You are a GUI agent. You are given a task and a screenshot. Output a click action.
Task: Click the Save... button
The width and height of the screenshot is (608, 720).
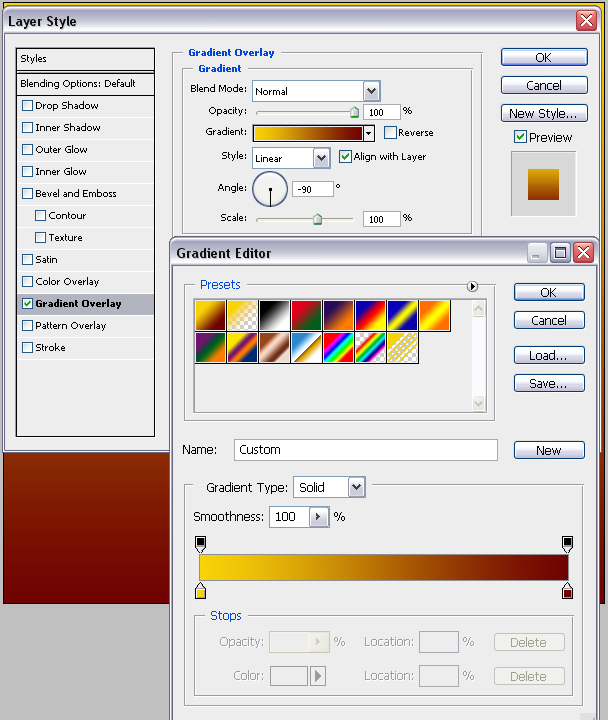549,383
